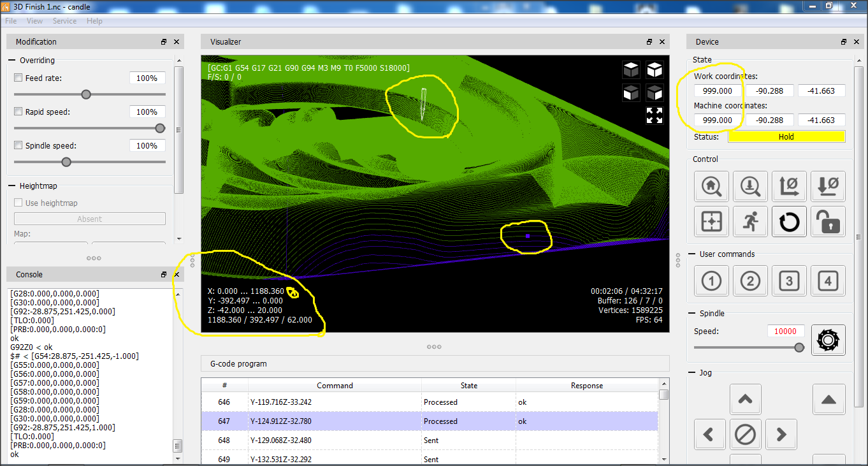The width and height of the screenshot is (868, 466).
Task: Collapse the Heightmap section
Action: [12, 186]
